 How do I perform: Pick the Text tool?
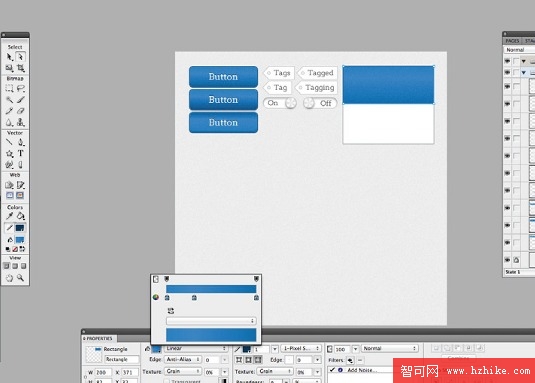coord(21,153)
